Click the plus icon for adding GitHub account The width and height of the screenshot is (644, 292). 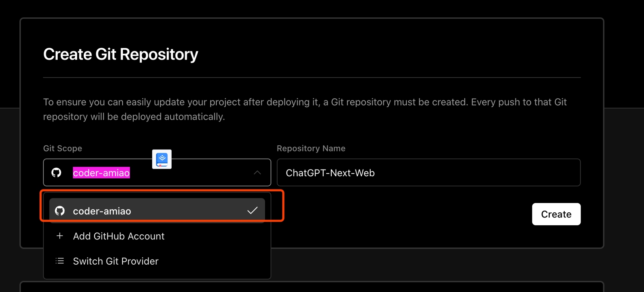click(x=60, y=236)
